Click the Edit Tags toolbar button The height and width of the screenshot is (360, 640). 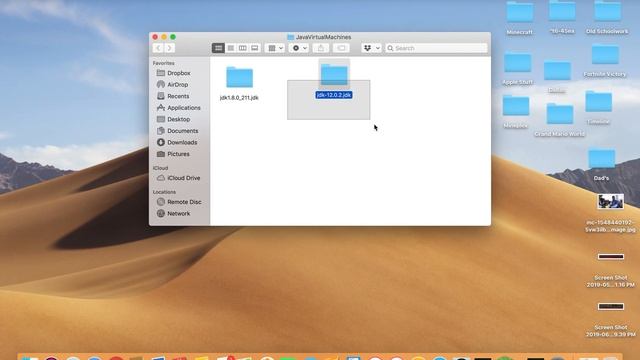pyautogui.click(x=341, y=48)
